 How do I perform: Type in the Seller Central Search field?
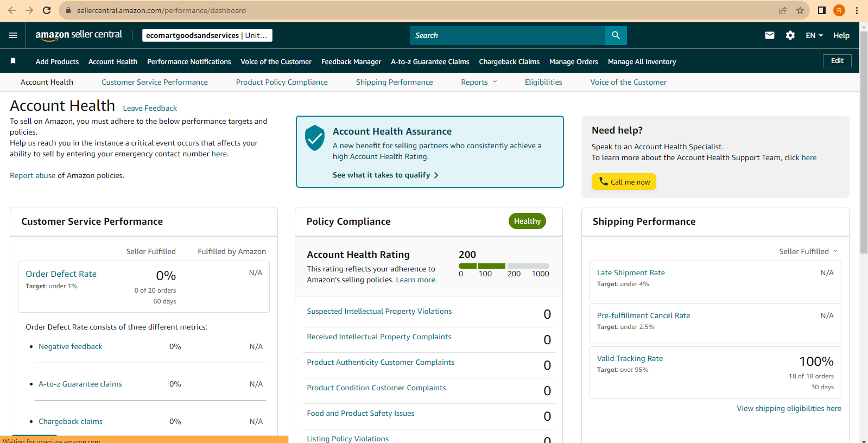[508, 35]
